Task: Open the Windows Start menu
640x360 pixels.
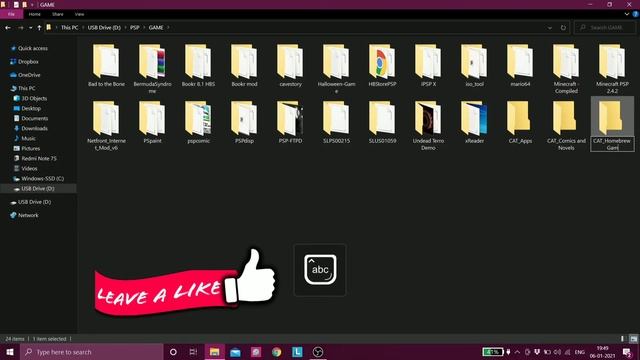Action: click(x=10, y=352)
